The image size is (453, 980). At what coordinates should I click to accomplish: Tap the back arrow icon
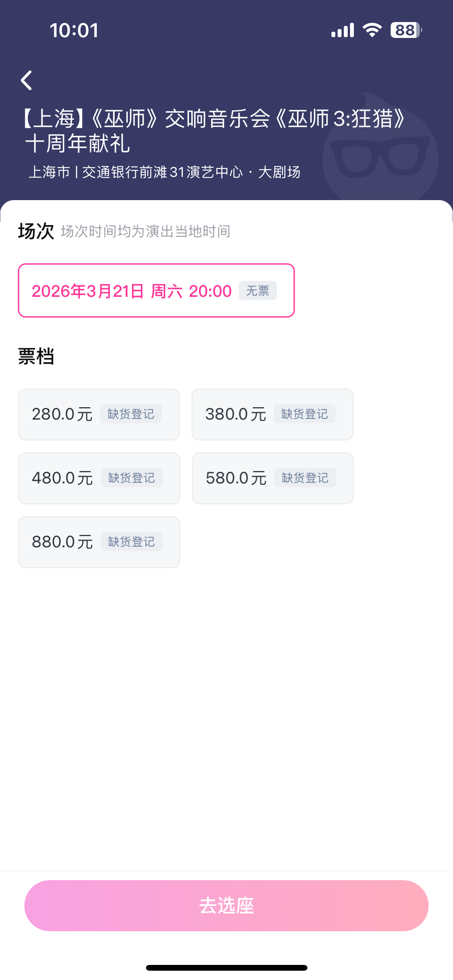pyautogui.click(x=26, y=81)
